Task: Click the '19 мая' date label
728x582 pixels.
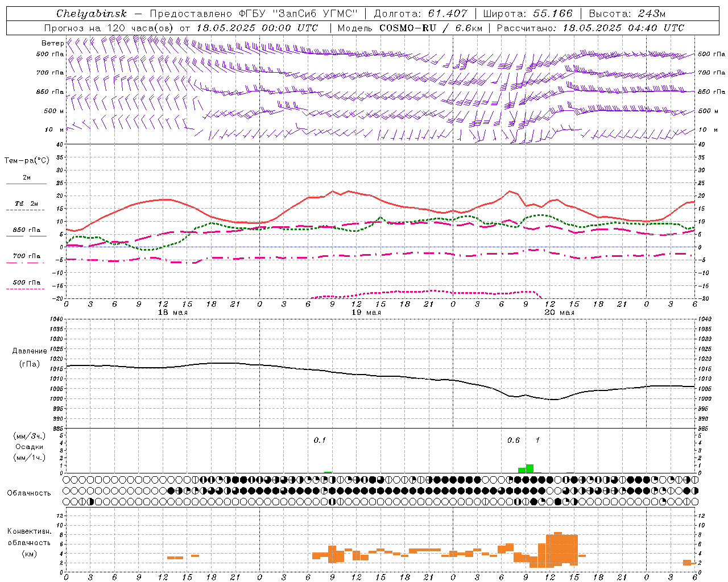Action: (x=366, y=313)
